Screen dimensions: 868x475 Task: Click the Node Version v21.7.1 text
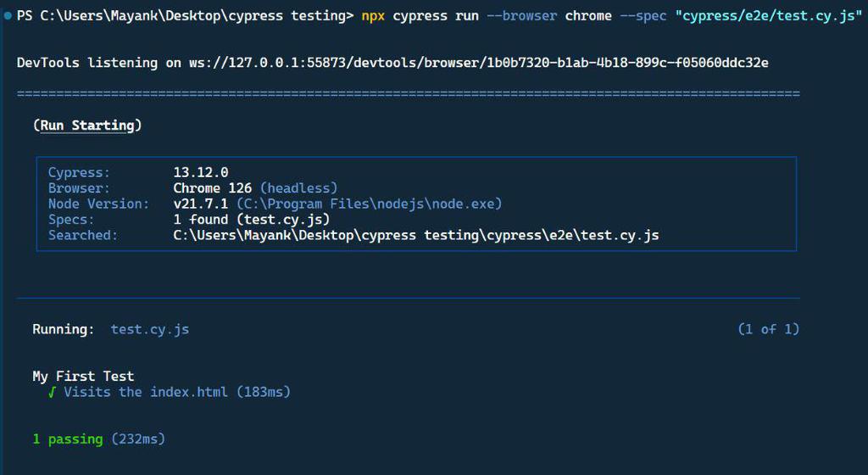tap(200, 204)
